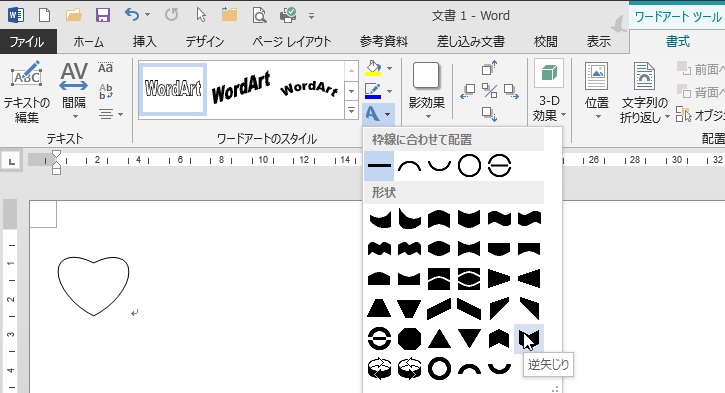The height and width of the screenshot is (393, 725).
Task: Save the document with floppy icon
Action: pyautogui.click(x=103, y=15)
